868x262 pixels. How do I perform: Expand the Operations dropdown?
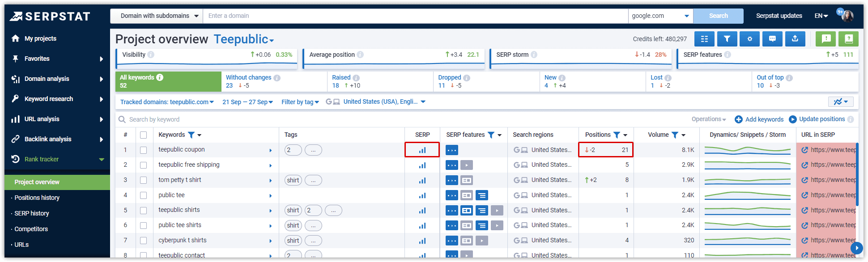(x=709, y=119)
